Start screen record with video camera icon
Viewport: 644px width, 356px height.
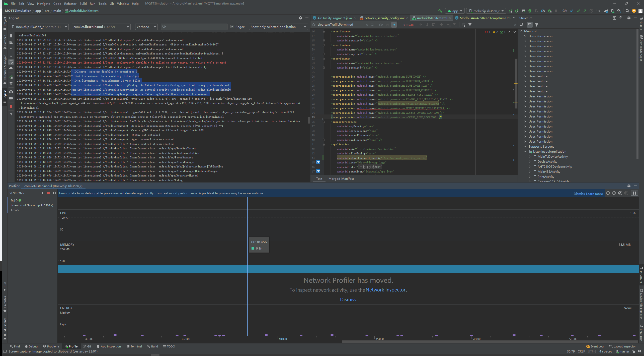coord(11,98)
